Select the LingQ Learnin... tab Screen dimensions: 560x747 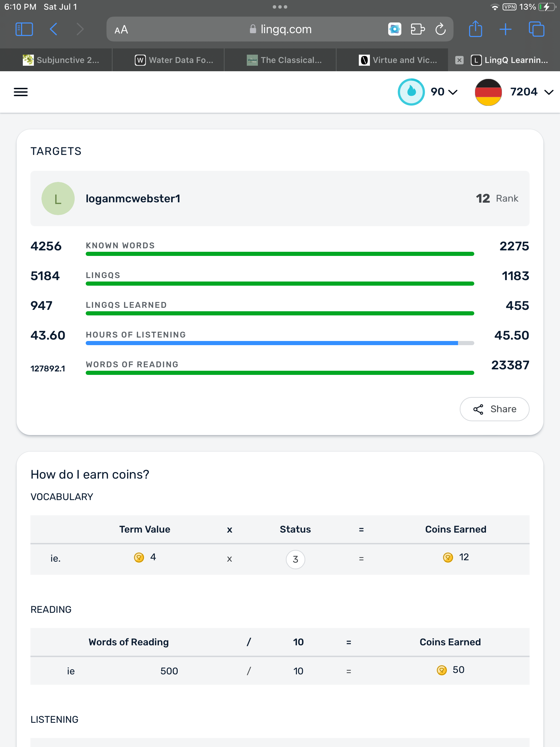[504, 60]
